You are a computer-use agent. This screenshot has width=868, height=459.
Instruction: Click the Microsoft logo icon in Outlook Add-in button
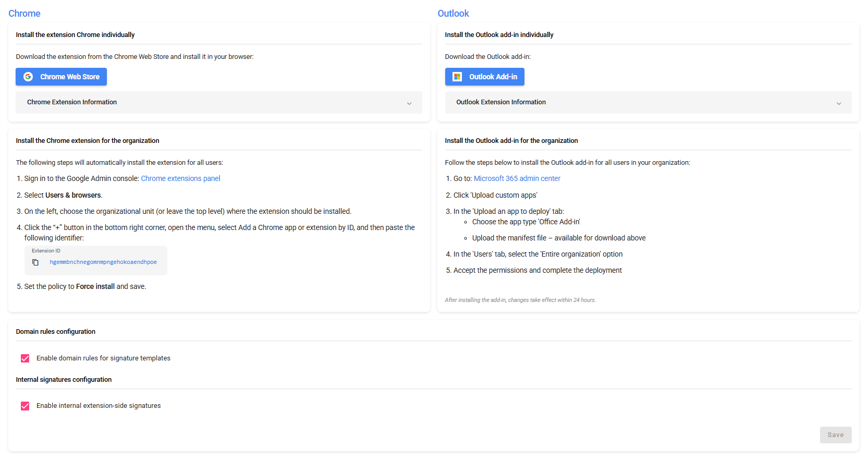click(457, 77)
